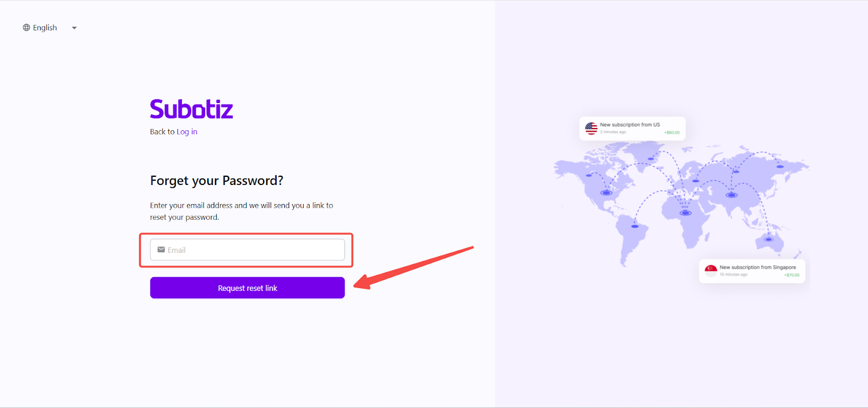Image resolution: width=868 pixels, height=408 pixels.
Task: Select the New subscription from US title
Action: tap(630, 125)
